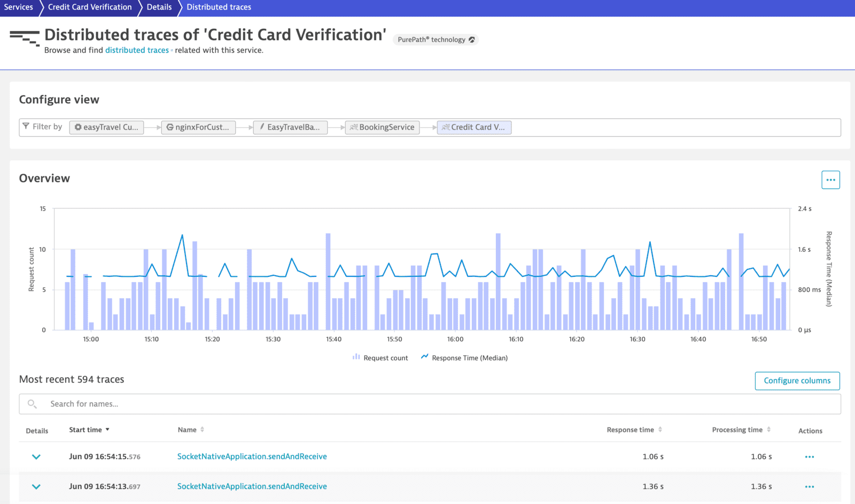This screenshot has height=504, width=855.
Task: Focus the Search for names field
Action: 428,404
